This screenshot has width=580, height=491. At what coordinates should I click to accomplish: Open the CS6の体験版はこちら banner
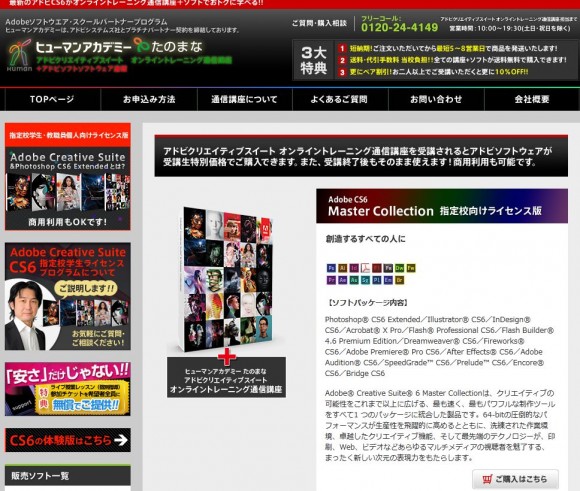tap(68, 440)
